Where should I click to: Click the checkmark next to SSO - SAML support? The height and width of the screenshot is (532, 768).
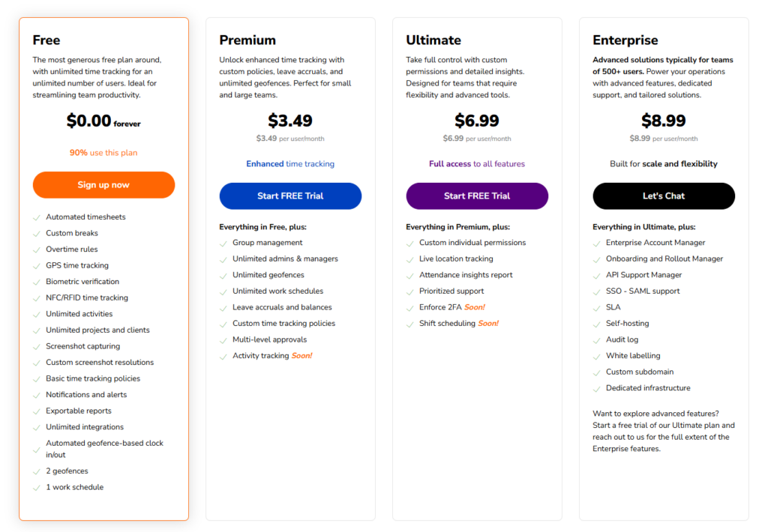[597, 291]
